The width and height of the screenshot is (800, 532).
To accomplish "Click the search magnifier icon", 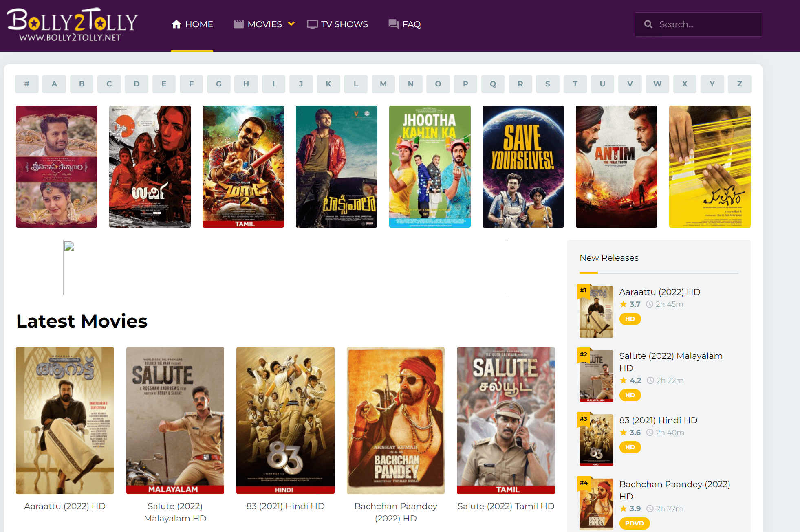I will coord(648,24).
